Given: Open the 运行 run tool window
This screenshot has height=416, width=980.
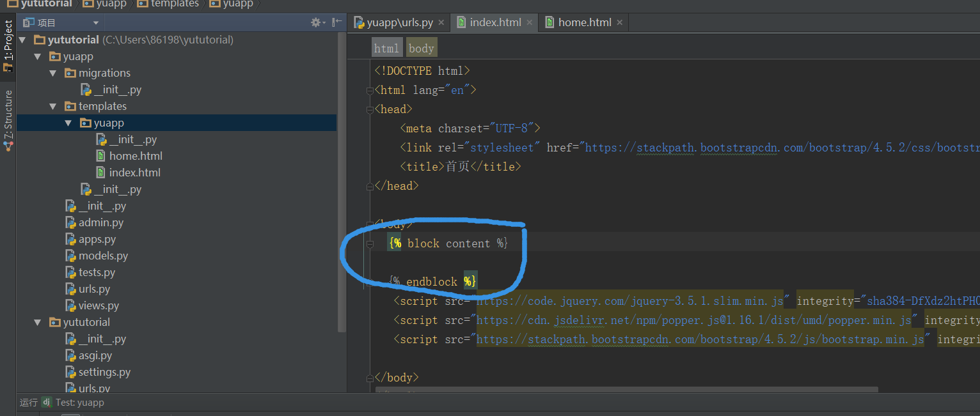Looking at the screenshot, I should click(29, 403).
